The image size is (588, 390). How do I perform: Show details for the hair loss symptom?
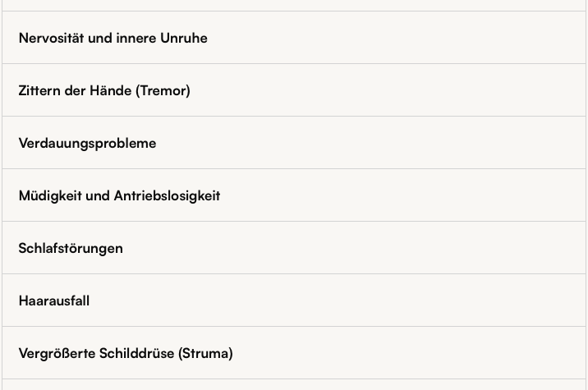click(x=294, y=301)
